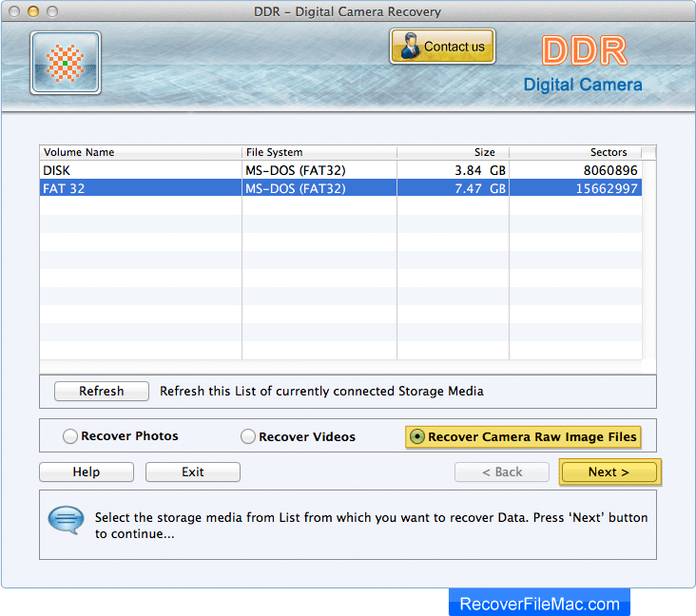Continue with the Next button
Viewport: 696px width, 616px height.
click(x=609, y=472)
